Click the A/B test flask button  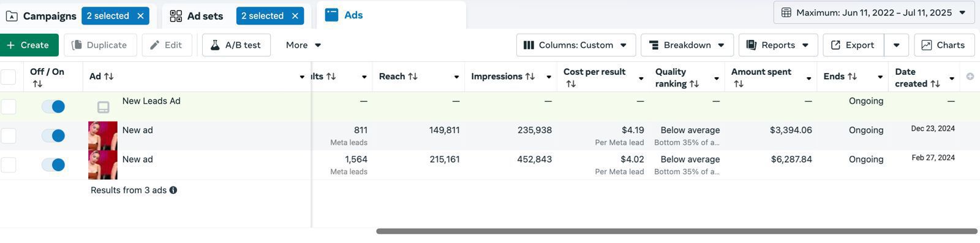click(x=236, y=45)
